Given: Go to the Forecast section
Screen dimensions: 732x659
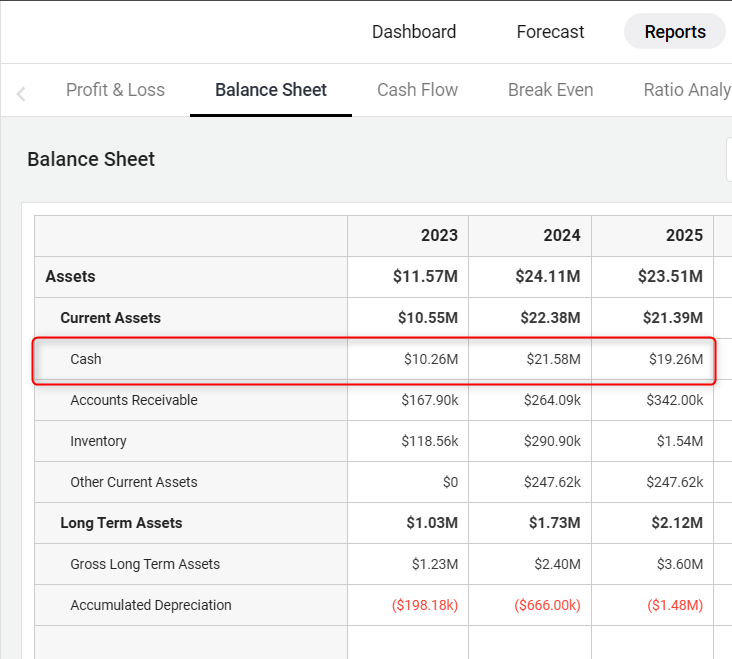Looking at the screenshot, I should [550, 32].
